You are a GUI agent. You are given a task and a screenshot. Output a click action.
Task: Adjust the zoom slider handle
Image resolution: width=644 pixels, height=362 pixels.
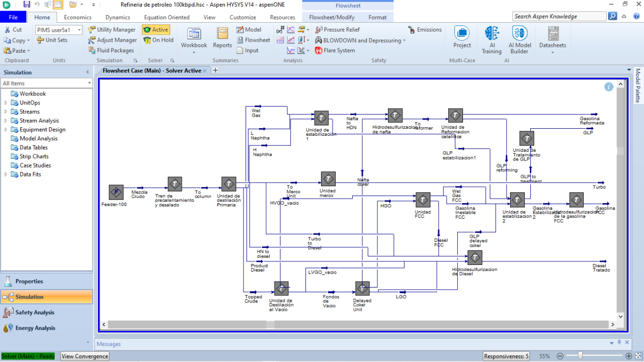580,356
